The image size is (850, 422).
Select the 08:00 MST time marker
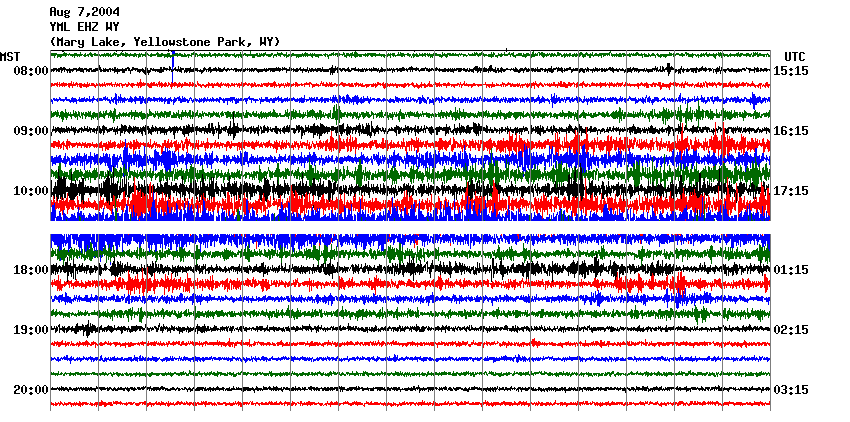click(x=30, y=71)
